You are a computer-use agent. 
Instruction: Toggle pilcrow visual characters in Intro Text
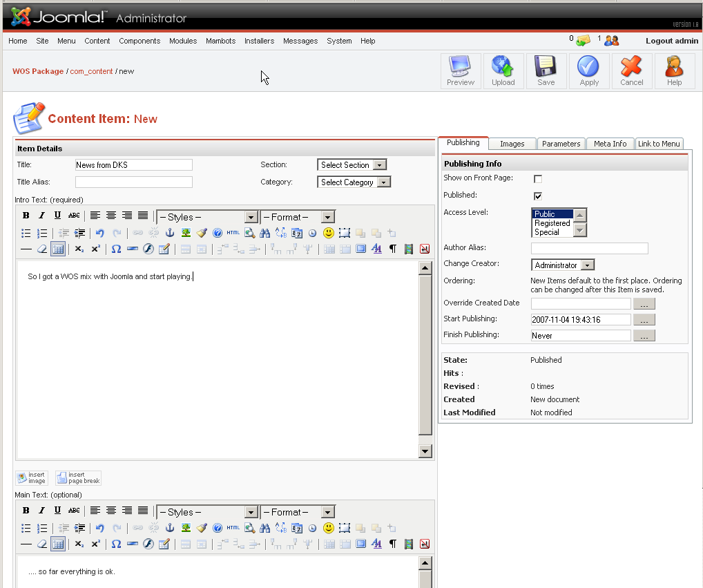tap(393, 249)
